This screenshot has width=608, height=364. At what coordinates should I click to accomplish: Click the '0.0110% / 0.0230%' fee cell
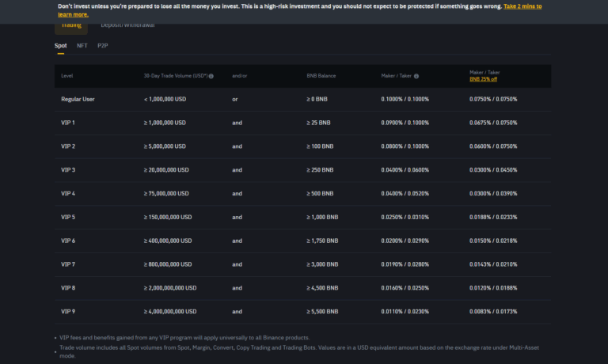tap(405, 312)
